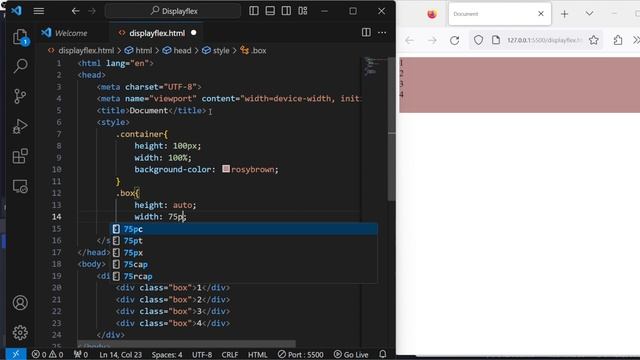Open the Remote Explorer view
Image resolution: width=640 pixels, height=360 pixels.
(x=20, y=187)
